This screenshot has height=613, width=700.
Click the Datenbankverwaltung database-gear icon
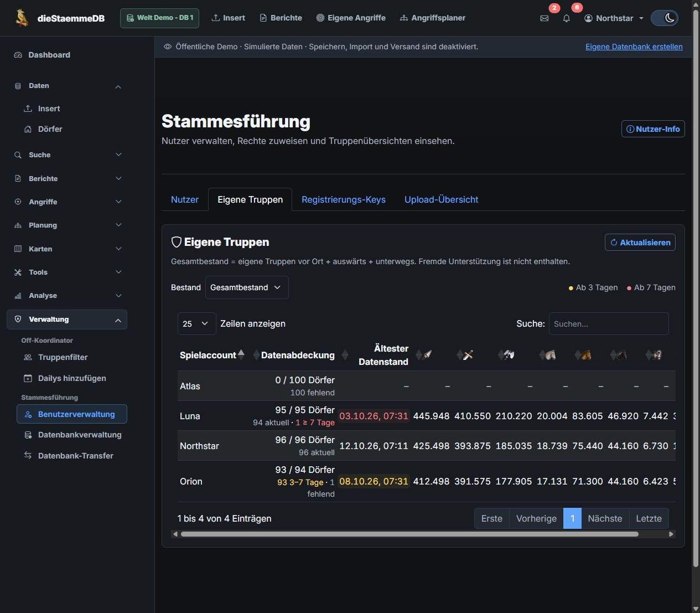28,435
